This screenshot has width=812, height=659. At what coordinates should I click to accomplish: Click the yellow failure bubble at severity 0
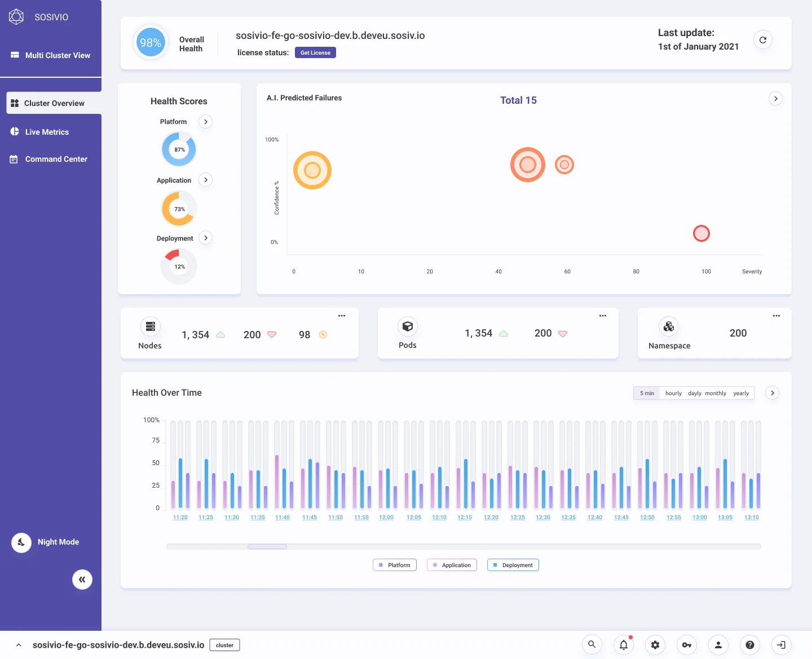click(x=312, y=170)
